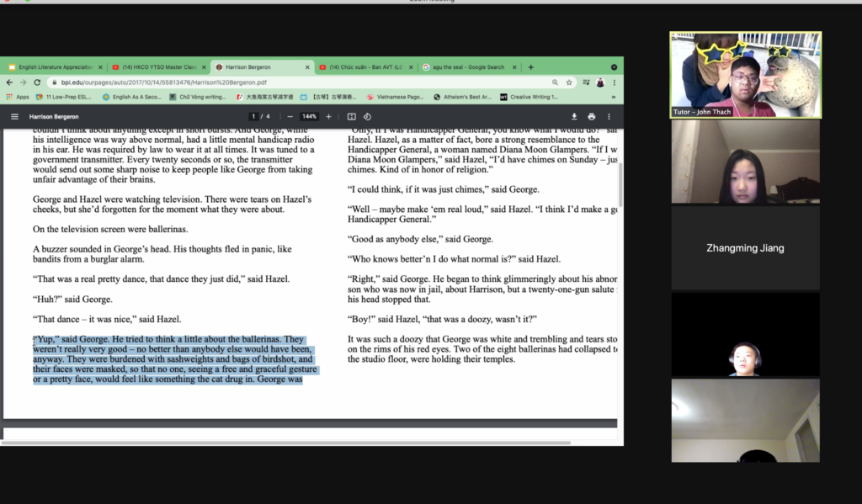Viewport: 862px width, 504px height.
Task: Reload the current page
Action: (37, 82)
